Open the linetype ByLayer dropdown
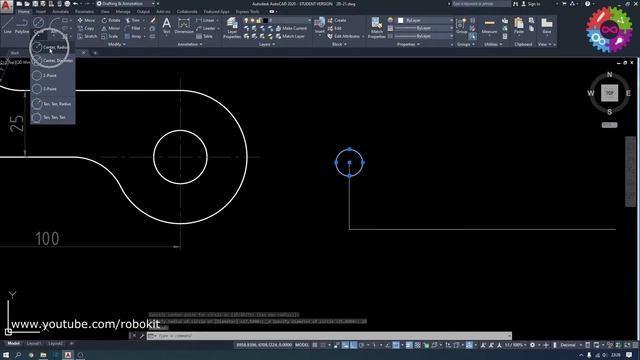 (x=423, y=36)
